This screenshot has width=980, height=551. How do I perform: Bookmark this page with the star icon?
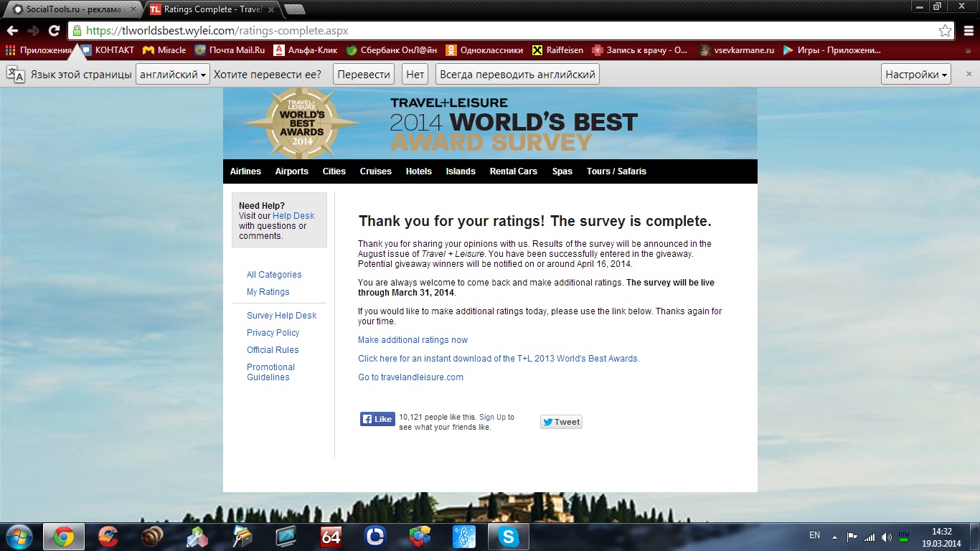click(946, 31)
